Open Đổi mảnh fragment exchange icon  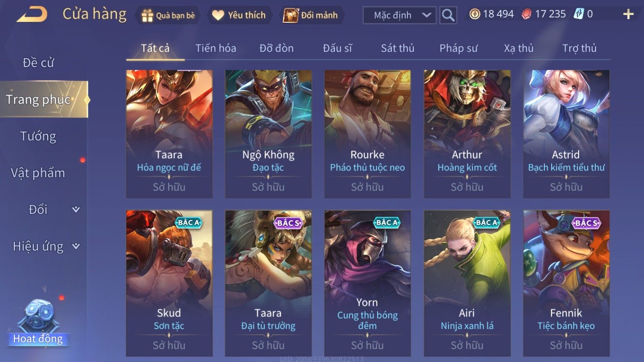[x=291, y=15]
